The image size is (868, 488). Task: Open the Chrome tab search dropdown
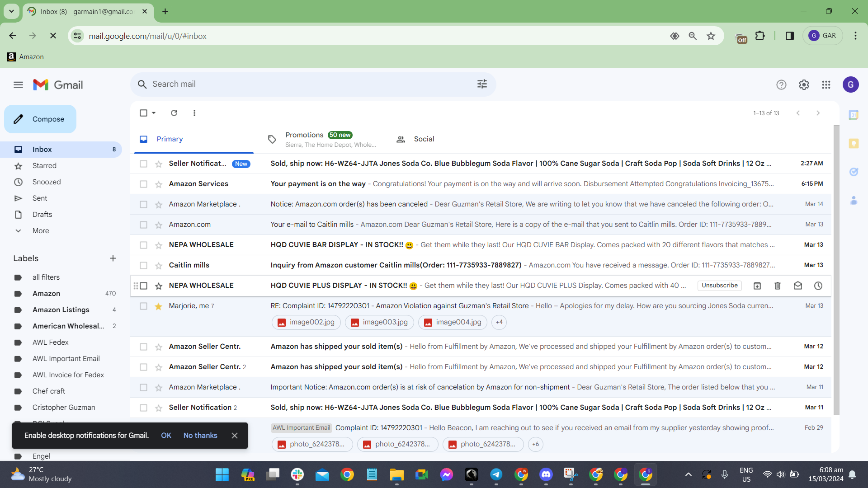click(11, 11)
